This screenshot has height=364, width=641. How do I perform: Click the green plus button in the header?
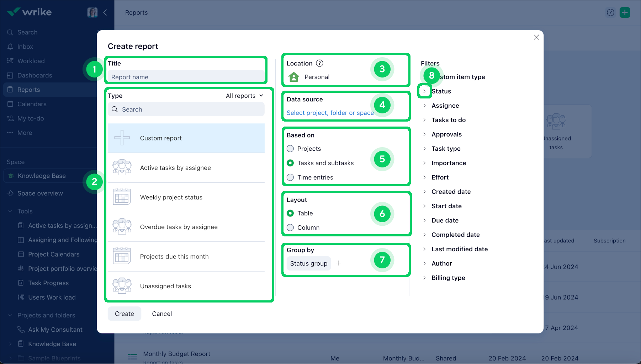point(625,12)
